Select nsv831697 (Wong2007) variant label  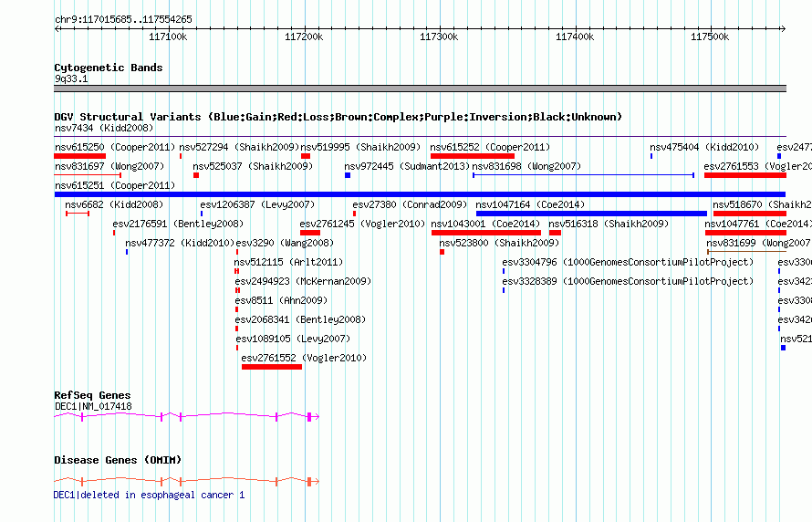[x=109, y=166]
